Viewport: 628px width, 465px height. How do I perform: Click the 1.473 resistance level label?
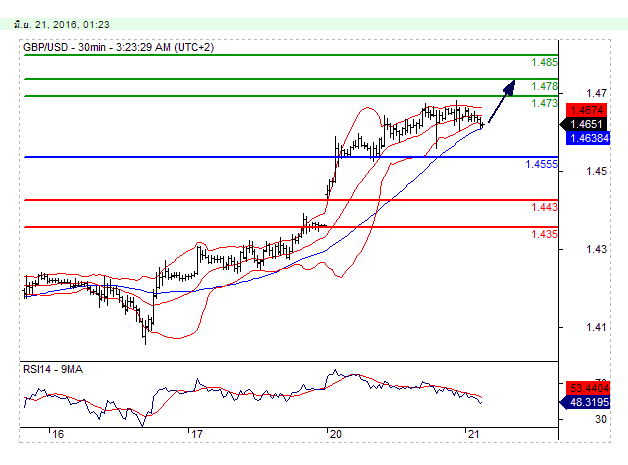click(x=544, y=103)
